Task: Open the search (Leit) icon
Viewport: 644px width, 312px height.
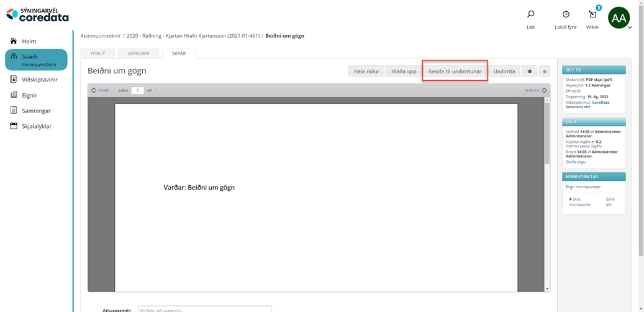Action: (530, 15)
